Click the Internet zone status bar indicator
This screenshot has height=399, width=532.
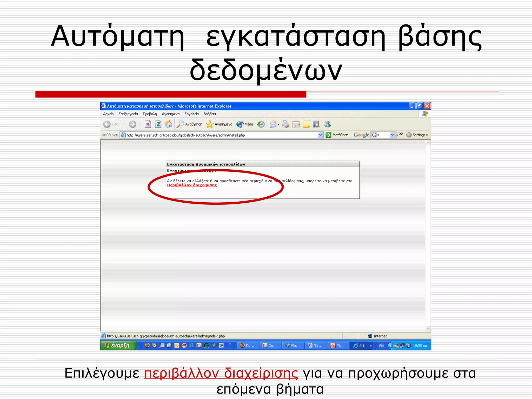pos(377,336)
